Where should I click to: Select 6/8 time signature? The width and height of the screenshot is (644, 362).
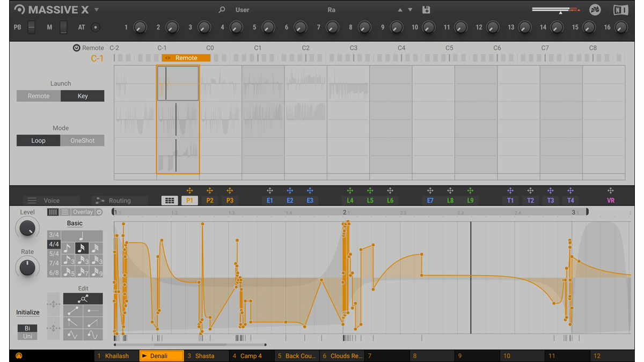coord(54,273)
